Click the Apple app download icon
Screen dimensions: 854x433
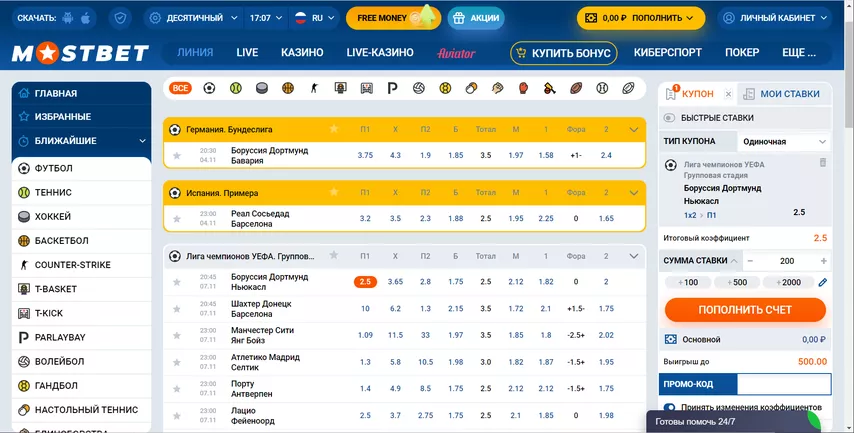tap(86, 18)
